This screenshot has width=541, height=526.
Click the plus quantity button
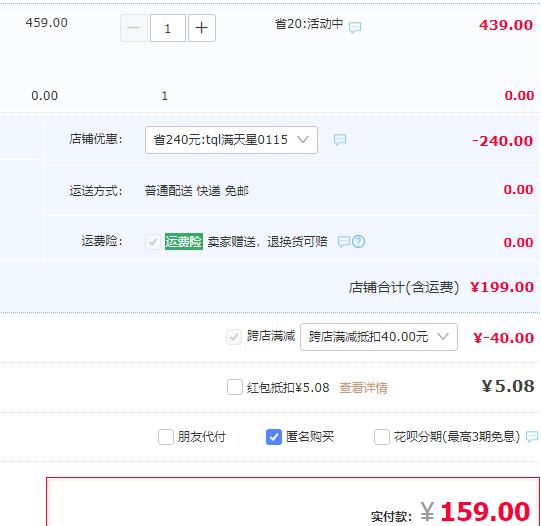[x=202, y=28]
